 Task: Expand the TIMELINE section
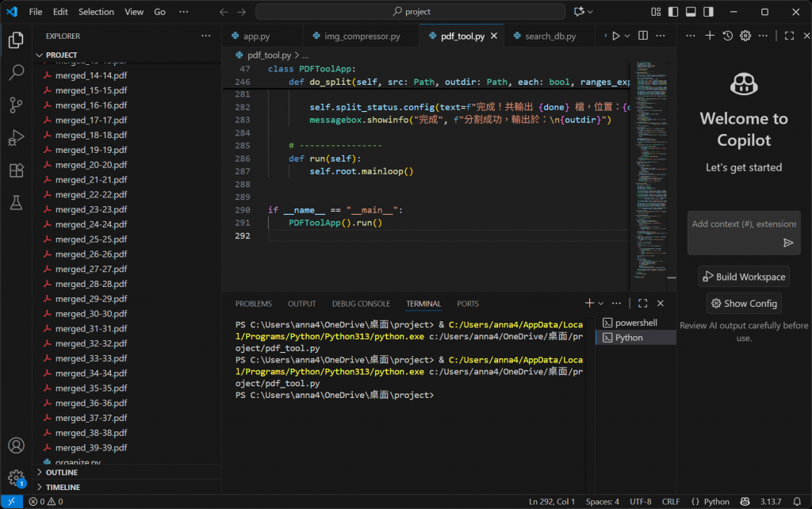click(63, 487)
